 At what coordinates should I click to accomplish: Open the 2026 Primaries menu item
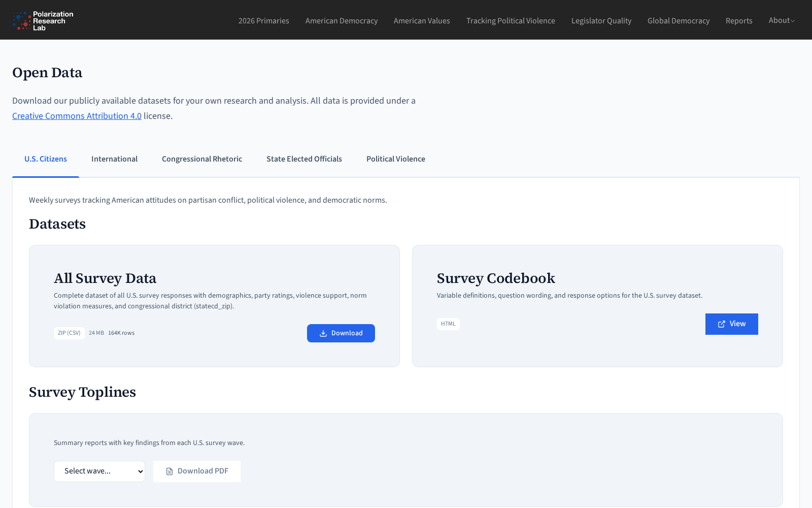pos(264,21)
